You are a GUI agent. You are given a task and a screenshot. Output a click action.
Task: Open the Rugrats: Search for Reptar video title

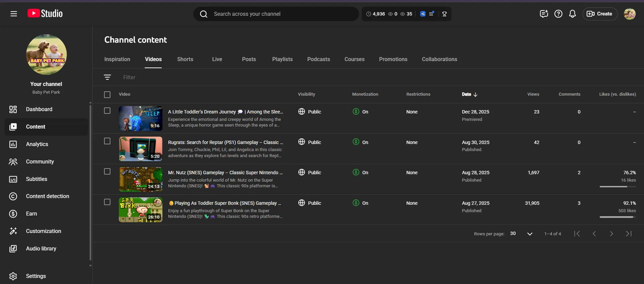(226, 142)
